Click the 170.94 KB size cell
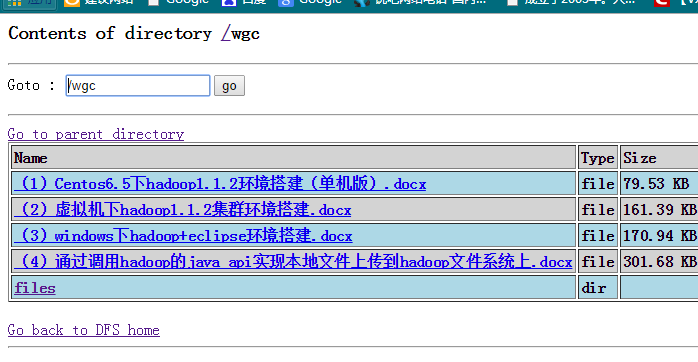The width and height of the screenshot is (698, 362). [x=659, y=235]
